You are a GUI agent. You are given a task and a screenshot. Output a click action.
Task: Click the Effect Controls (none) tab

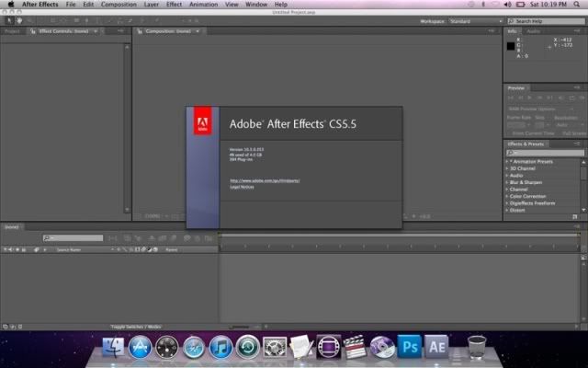click(63, 31)
